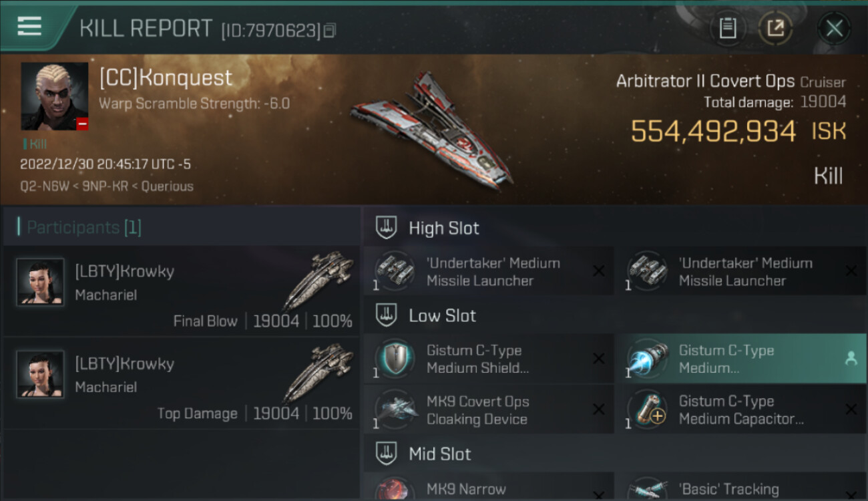Click the person icon on highlighted module
The width and height of the screenshot is (868, 501).
click(851, 359)
